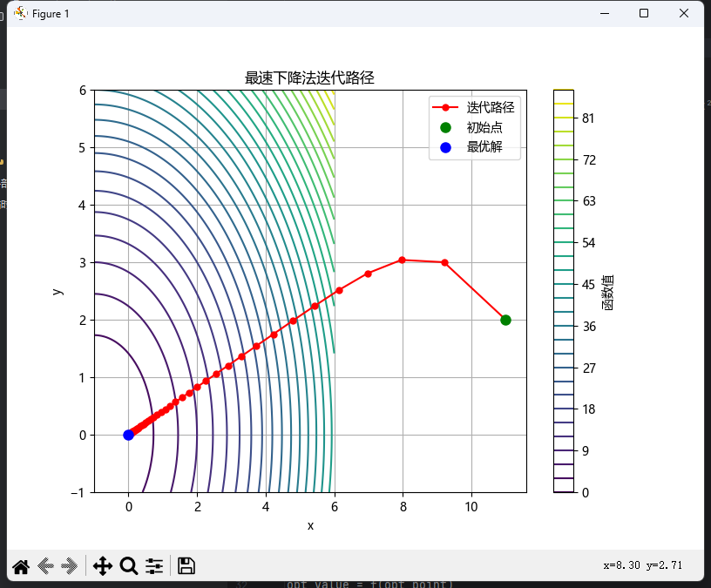Go forward to next view arrow
This screenshot has height=588, width=711.
click(x=70, y=566)
